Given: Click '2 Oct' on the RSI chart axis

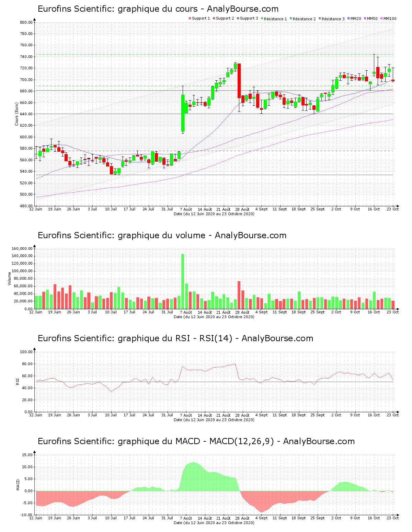Looking at the screenshot, I should pos(336,415).
